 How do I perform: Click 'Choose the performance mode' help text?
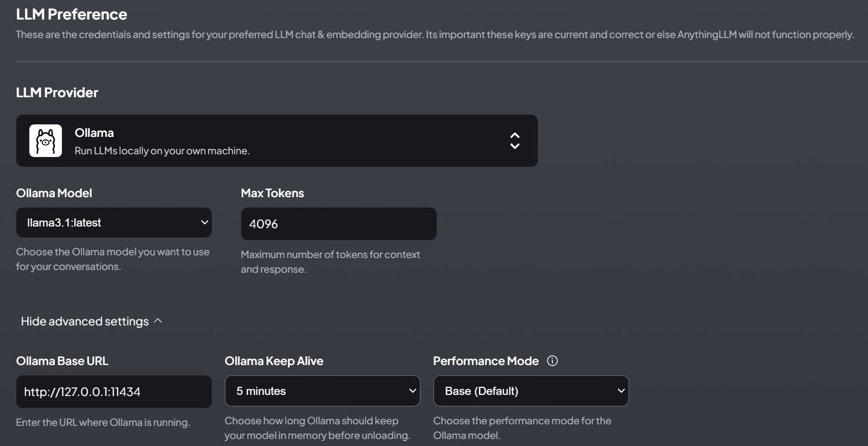pos(522,428)
